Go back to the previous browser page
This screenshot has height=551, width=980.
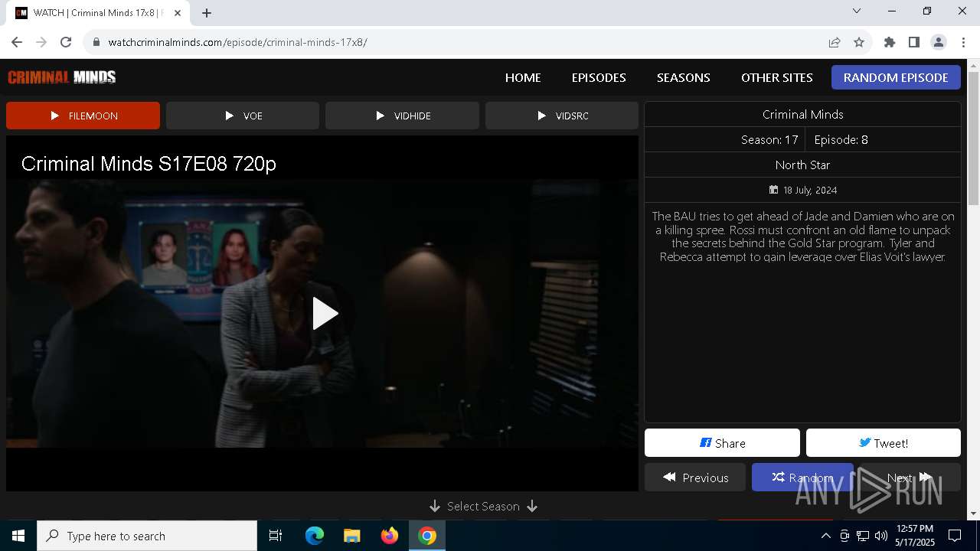pos(17,42)
